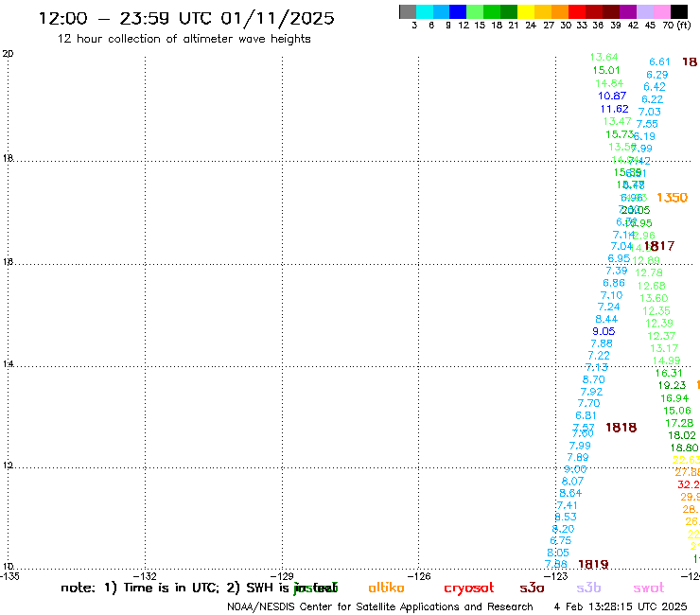Click the 's3a' satellite legend label

532,589
